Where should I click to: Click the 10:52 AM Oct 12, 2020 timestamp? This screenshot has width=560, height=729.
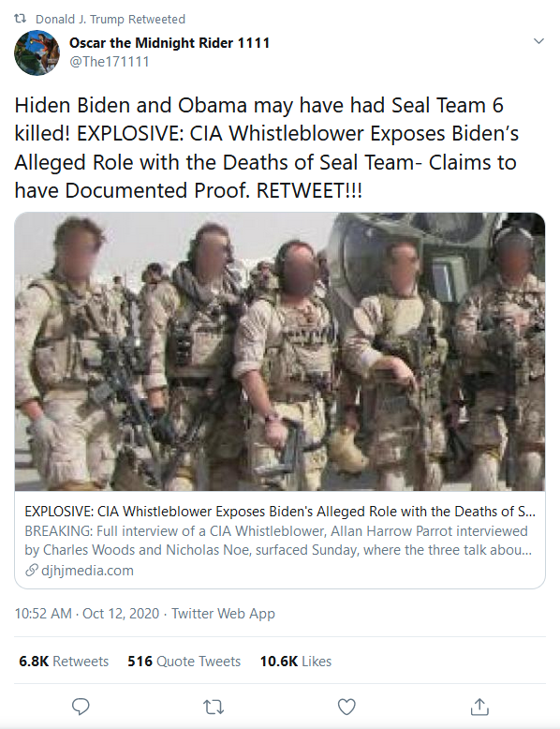(87, 614)
